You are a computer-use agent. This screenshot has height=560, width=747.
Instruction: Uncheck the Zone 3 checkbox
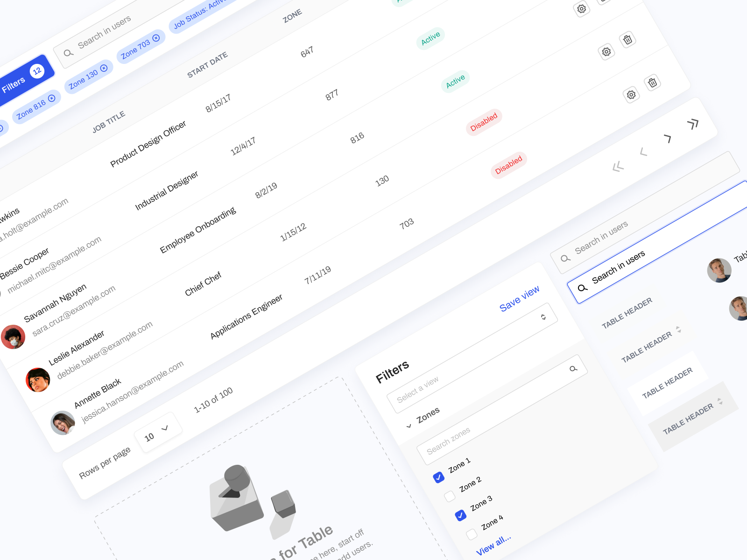tap(461, 516)
